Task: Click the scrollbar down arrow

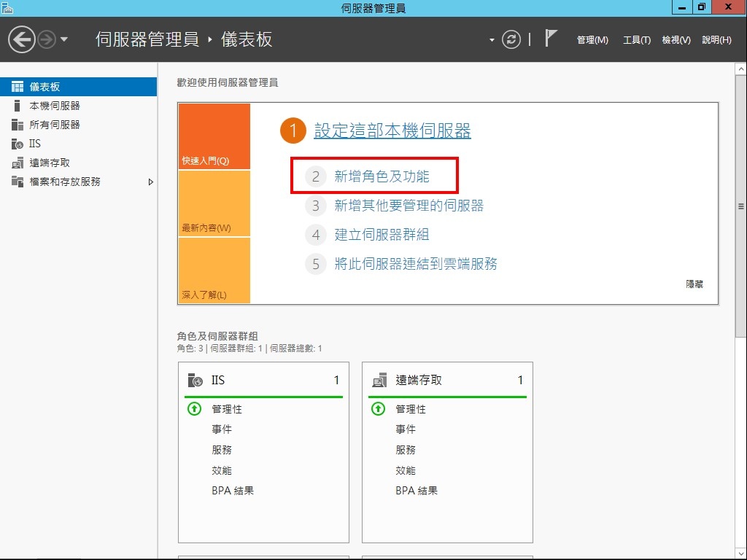Action: tap(741, 554)
